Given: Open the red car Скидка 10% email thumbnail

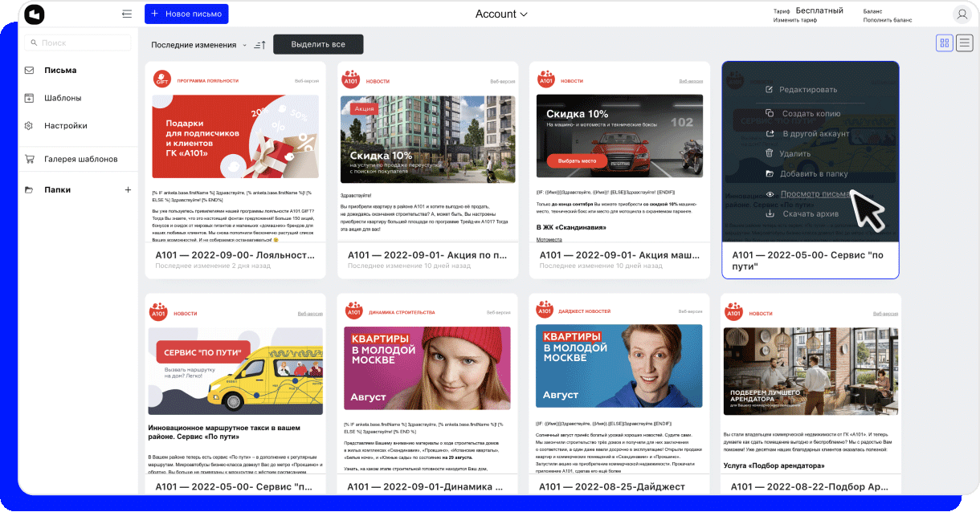Looking at the screenshot, I should coord(618,136).
